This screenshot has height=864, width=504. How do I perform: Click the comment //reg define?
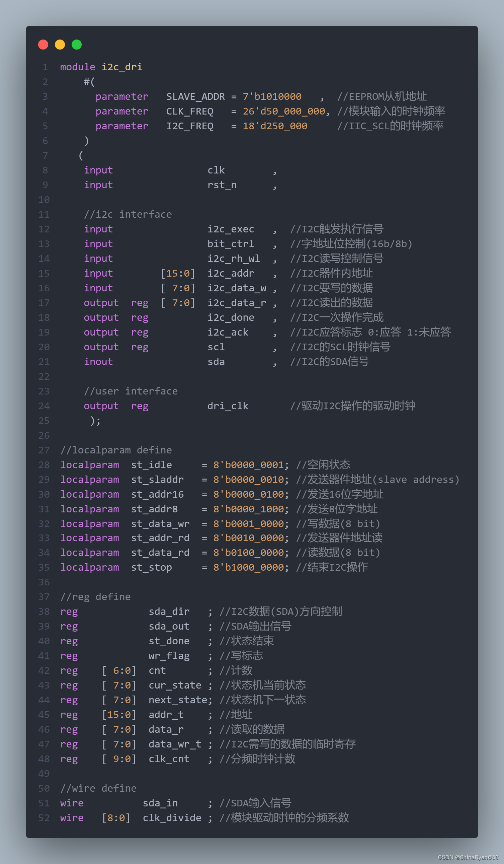96,597
